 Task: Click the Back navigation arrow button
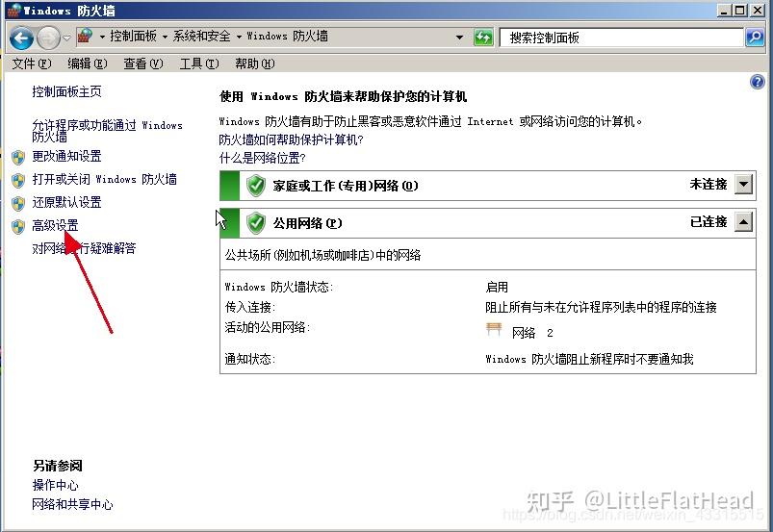[x=21, y=38]
